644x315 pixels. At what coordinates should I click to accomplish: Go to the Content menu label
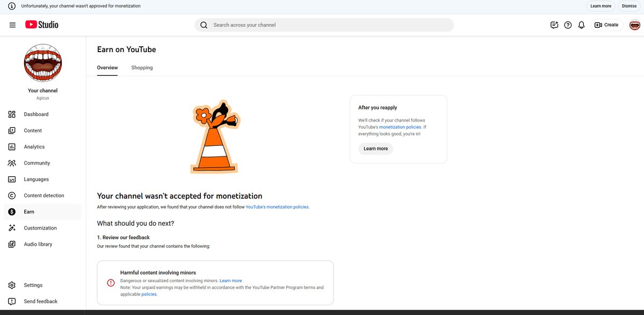pos(33,131)
